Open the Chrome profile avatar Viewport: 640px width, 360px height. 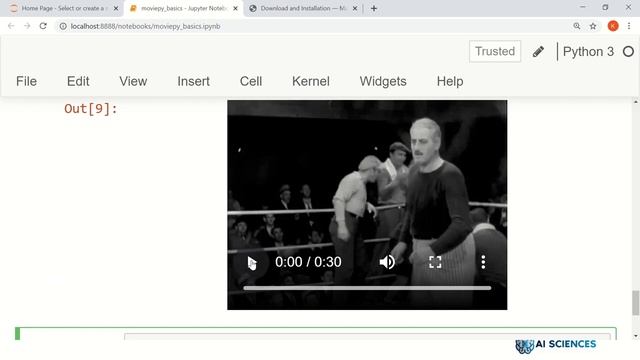[x=613, y=26]
